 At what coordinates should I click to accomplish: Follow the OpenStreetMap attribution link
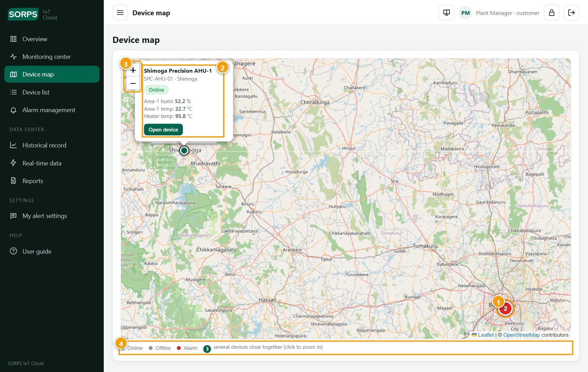(521, 335)
